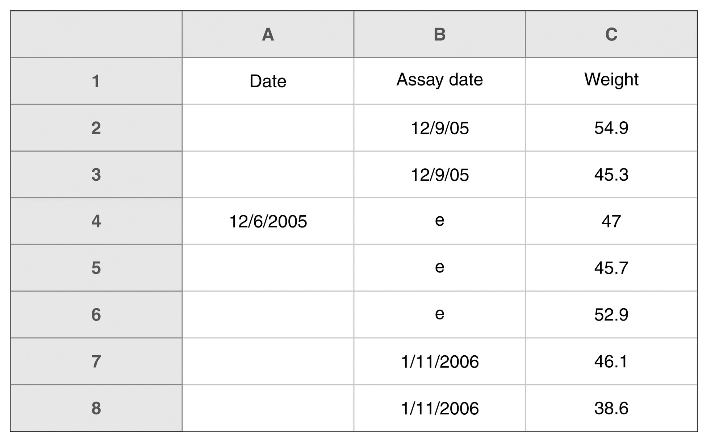Screen dimensions: 708x444
Task: Click the select-all corner cell
Action: (96, 34)
